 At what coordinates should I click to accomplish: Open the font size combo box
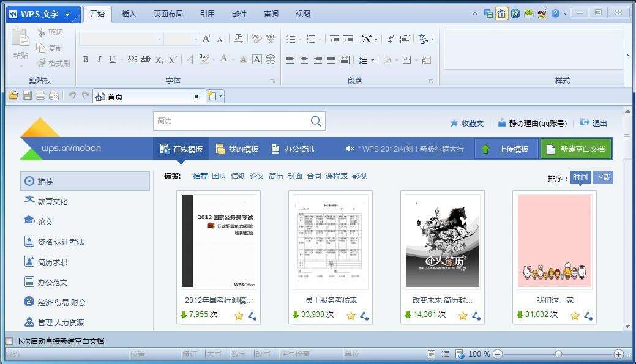tap(181, 39)
